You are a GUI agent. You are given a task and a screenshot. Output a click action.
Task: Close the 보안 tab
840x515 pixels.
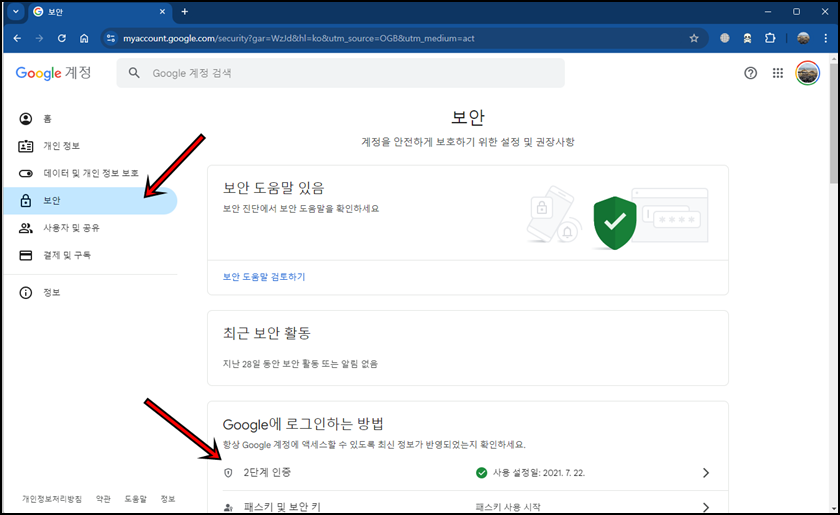(162, 12)
